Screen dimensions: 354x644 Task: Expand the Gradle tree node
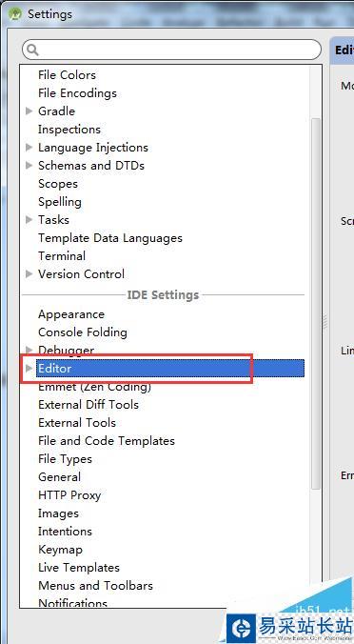click(29, 111)
